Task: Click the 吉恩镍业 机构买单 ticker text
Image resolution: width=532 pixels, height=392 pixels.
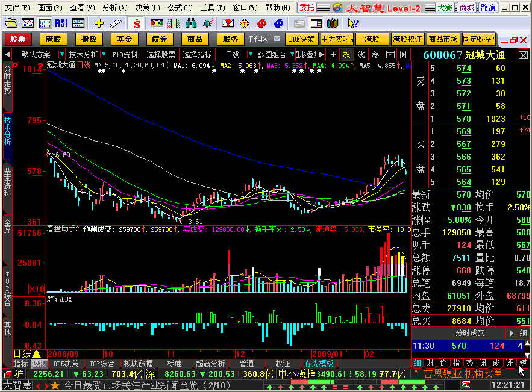Action: click(463, 374)
